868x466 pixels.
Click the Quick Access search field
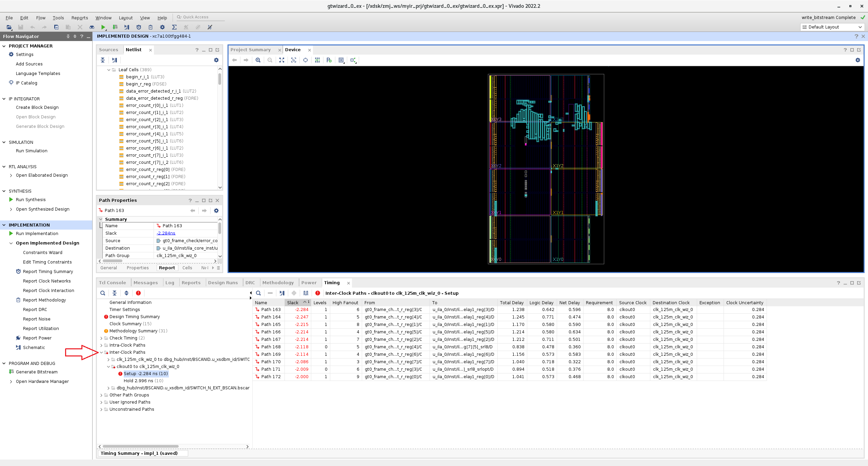(201, 17)
